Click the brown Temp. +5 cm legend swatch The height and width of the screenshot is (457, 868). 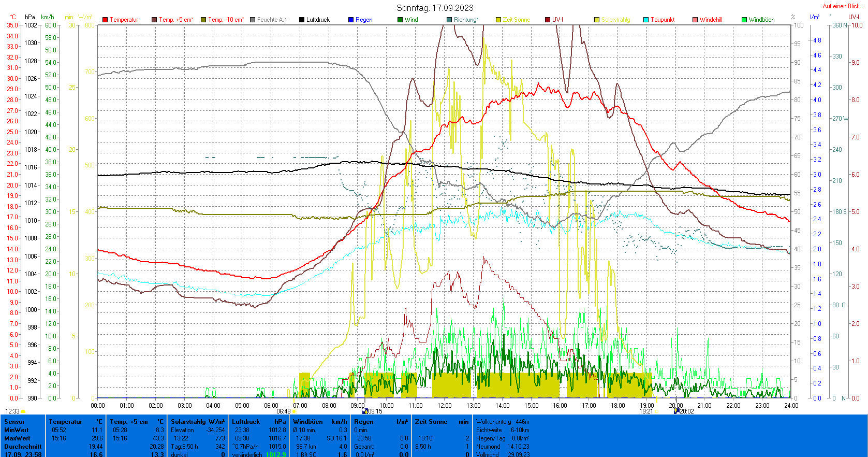tap(154, 20)
